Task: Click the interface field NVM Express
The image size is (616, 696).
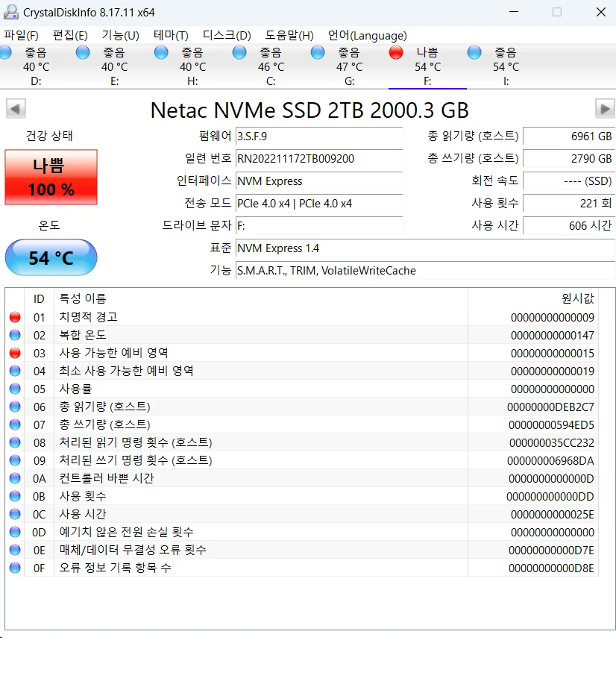Action: (x=319, y=181)
